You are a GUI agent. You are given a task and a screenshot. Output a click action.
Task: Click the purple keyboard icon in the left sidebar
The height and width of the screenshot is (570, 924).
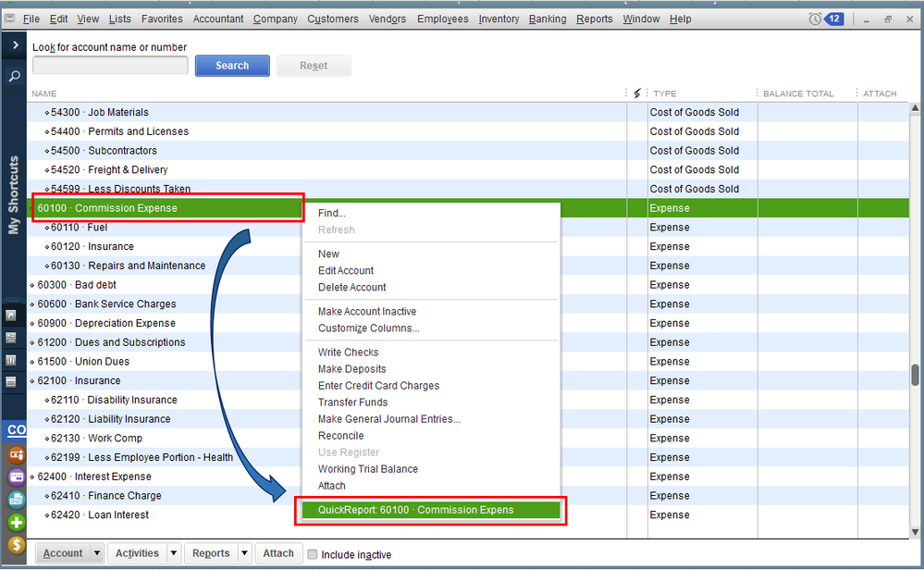[16, 477]
